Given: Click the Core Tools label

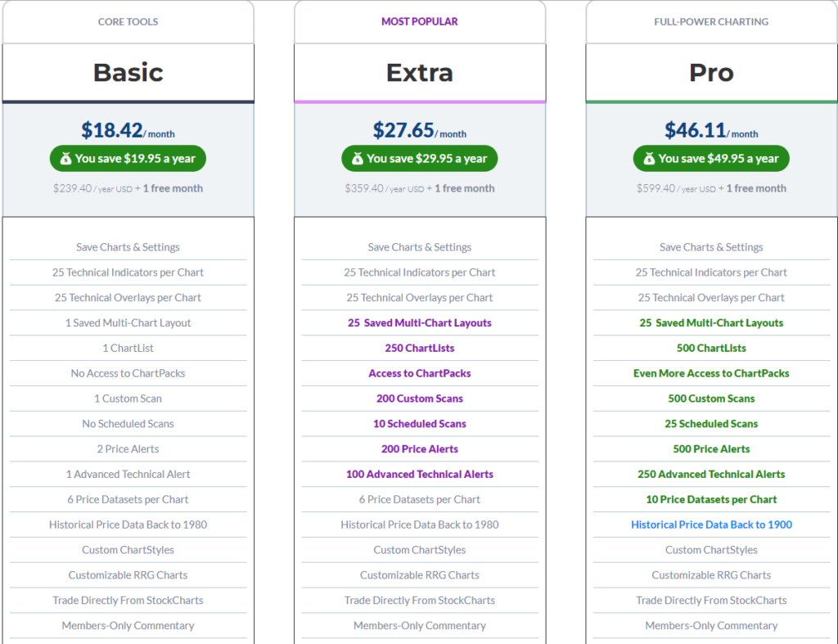Looking at the screenshot, I should [x=128, y=22].
